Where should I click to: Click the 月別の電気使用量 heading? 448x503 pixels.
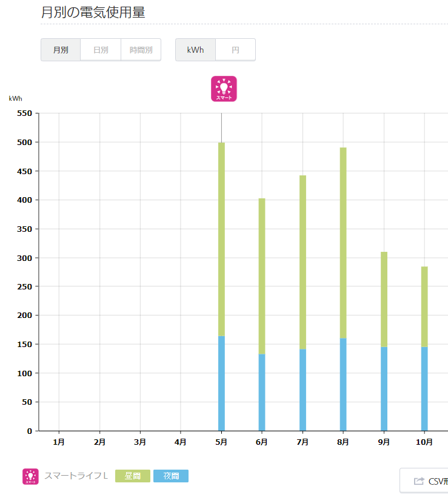click(93, 13)
